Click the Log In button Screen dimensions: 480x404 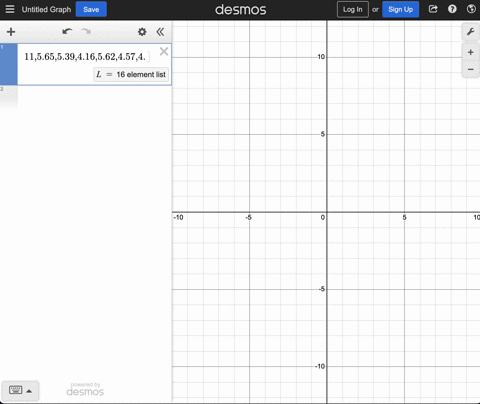tap(353, 9)
